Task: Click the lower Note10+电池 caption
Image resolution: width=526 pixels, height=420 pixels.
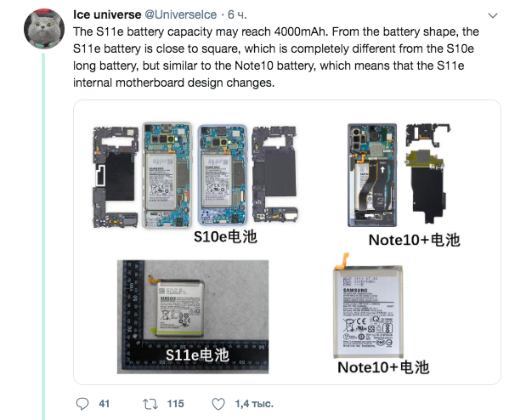Action: 383,367
